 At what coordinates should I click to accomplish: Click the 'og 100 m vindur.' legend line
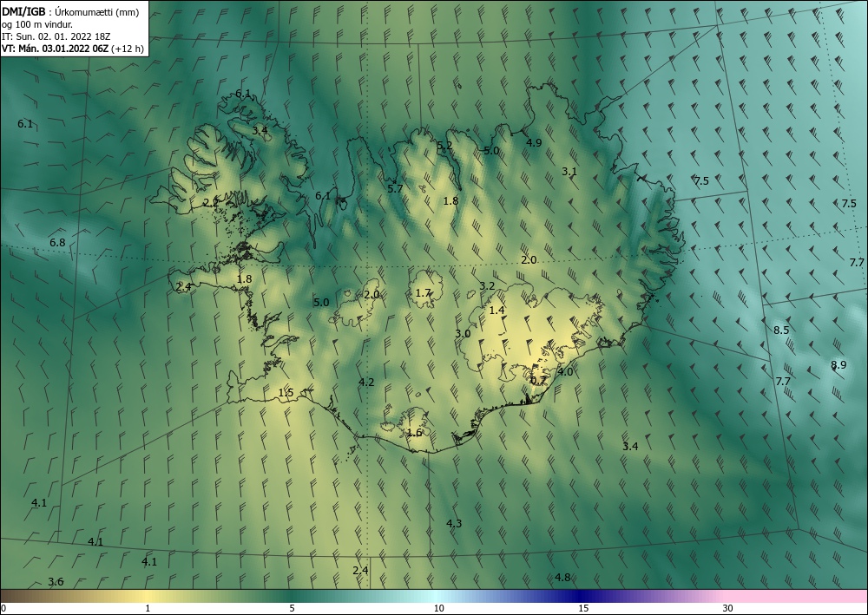(x=37, y=24)
